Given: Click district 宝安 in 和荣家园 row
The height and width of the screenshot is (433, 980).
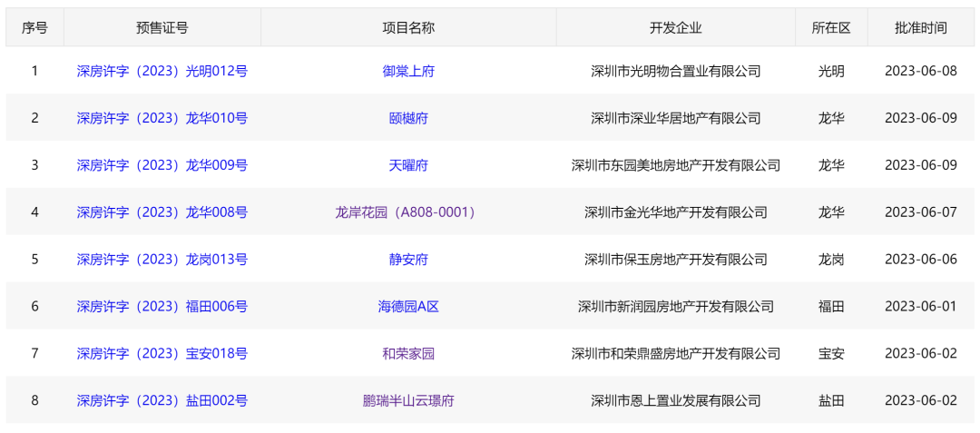Looking at the screenshot, I should [831, 354].
